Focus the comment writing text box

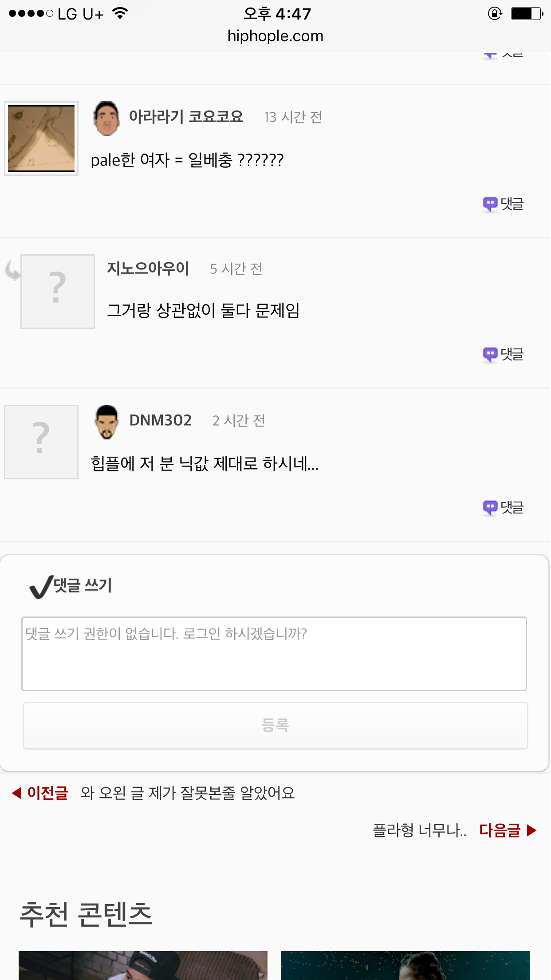tap(274, 653)
